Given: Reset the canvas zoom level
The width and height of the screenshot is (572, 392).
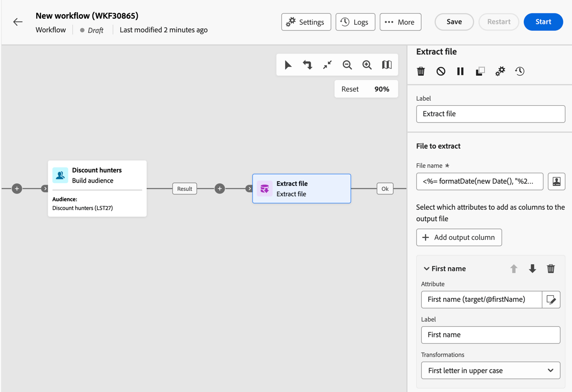Looking at the screenshot, I should 350,89.
